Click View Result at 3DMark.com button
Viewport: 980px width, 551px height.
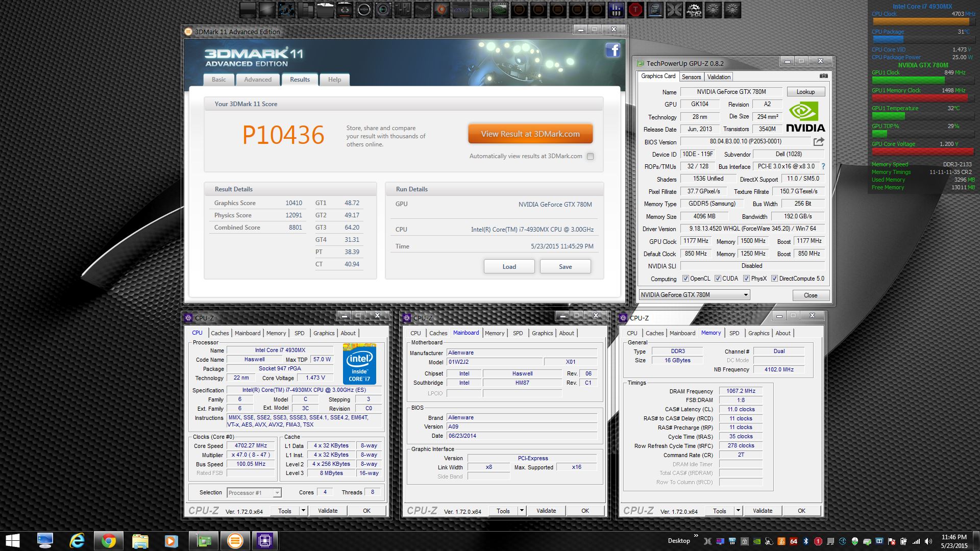click(x=530, y=134)
